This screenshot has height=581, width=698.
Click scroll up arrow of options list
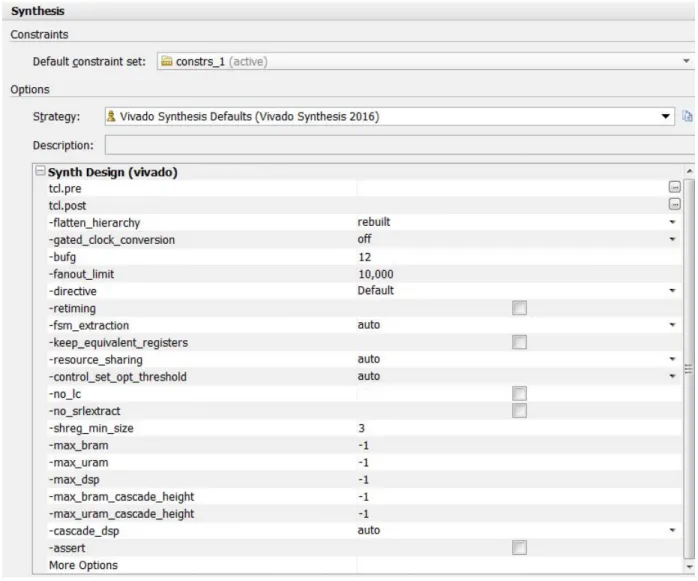pyautogui.click(x=689, y=171)
